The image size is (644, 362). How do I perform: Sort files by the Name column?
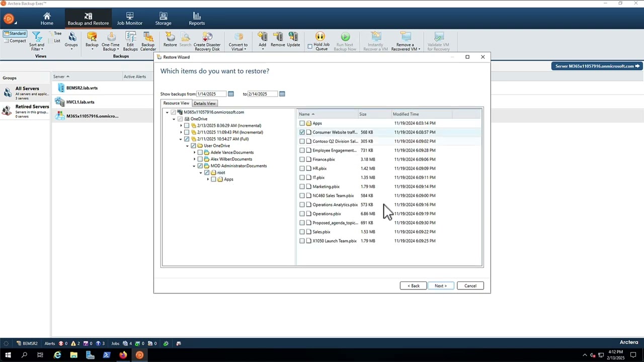[x=328, y=114]
